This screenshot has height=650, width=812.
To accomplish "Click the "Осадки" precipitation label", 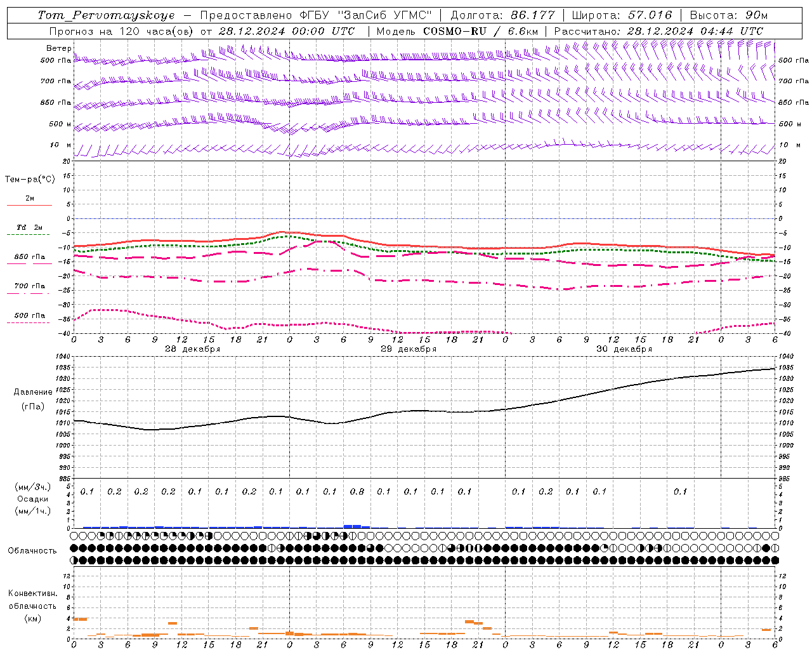I will pos(32,499).
